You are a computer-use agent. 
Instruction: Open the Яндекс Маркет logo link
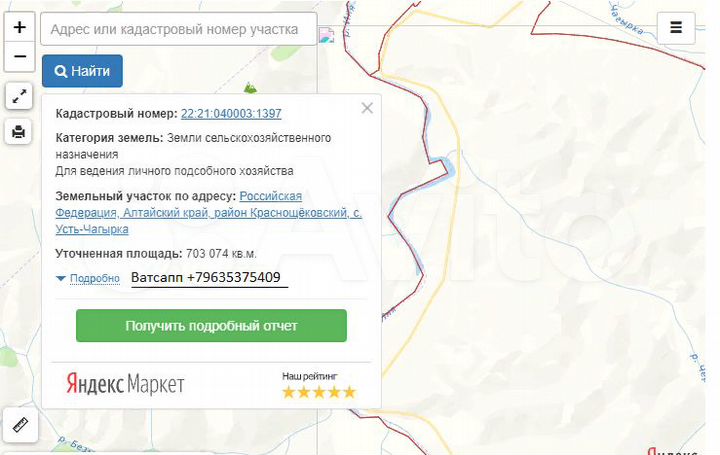(125, 384)
